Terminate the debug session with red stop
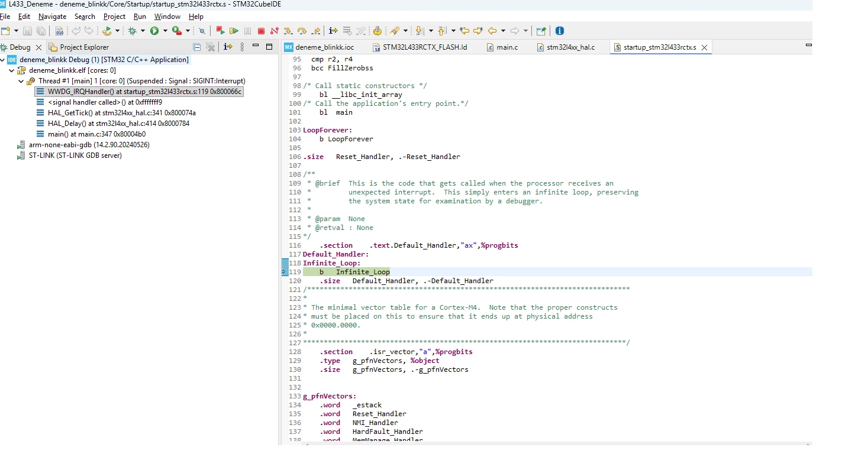The height and width of the screenshot is (454, 868). [x=261, y=31]
